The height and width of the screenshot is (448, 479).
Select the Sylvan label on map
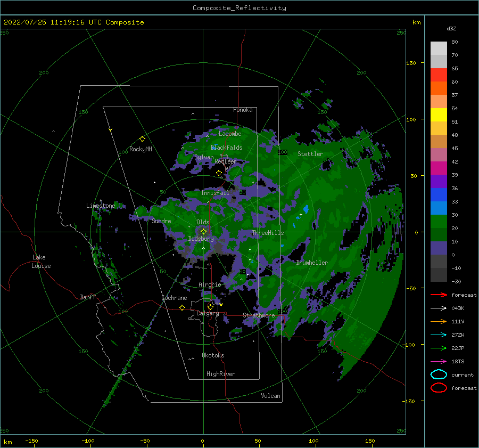(x=204, y=158)
